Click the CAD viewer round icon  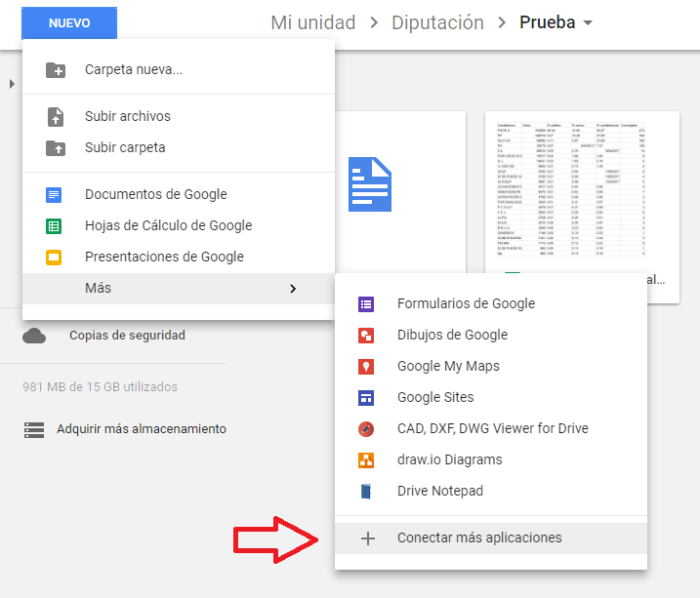tap(366, 429)
